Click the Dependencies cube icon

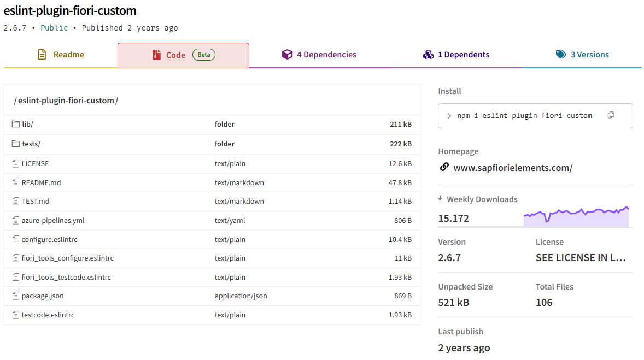click(x=287, y=55)
